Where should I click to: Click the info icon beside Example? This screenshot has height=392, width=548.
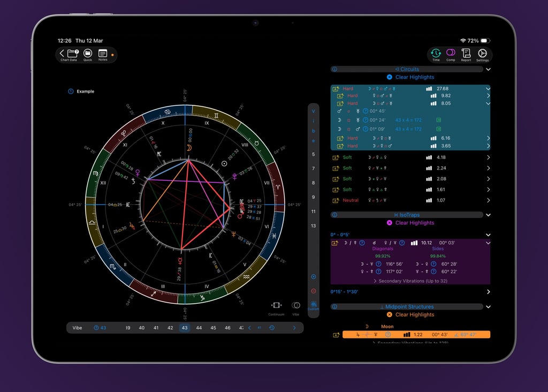point(71,91)
